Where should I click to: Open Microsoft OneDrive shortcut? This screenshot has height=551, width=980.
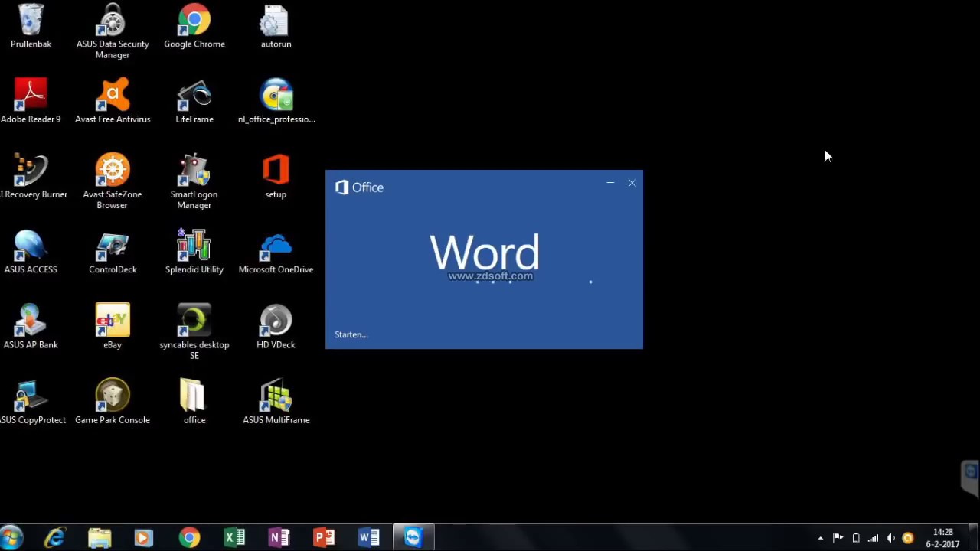(276, 252)
